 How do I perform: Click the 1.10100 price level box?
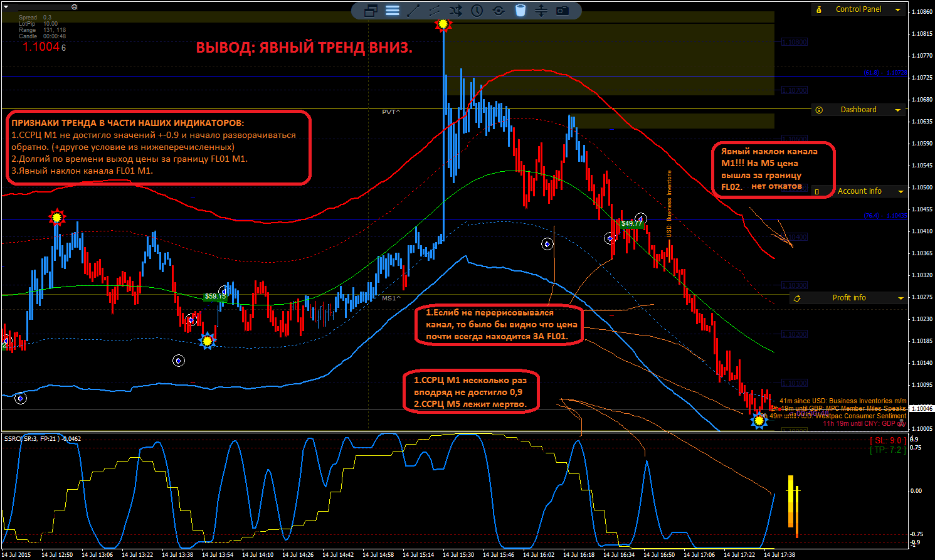tap(795, 383)
